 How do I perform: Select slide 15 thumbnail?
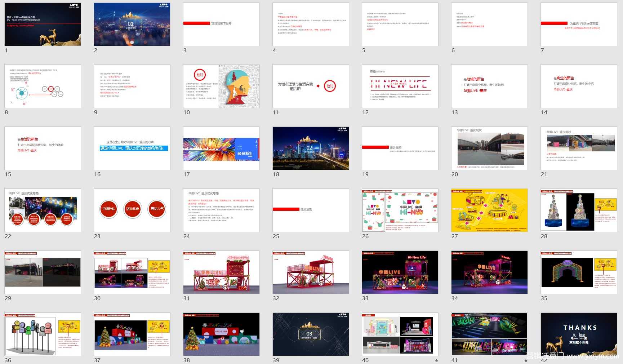click(x=43, y=148)
